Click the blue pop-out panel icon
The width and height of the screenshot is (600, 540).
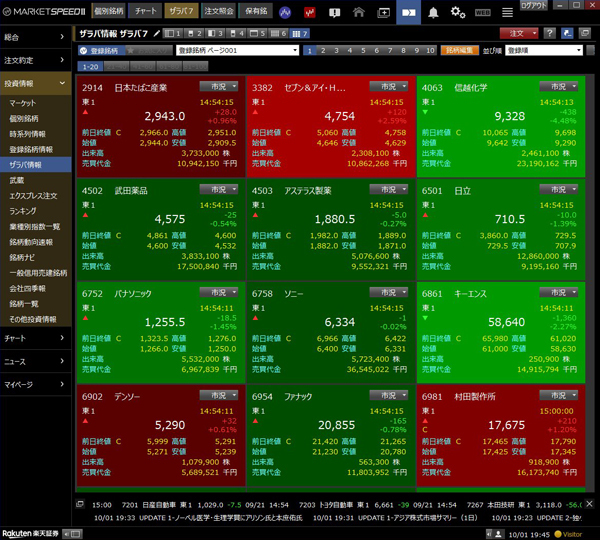[567, 33]
